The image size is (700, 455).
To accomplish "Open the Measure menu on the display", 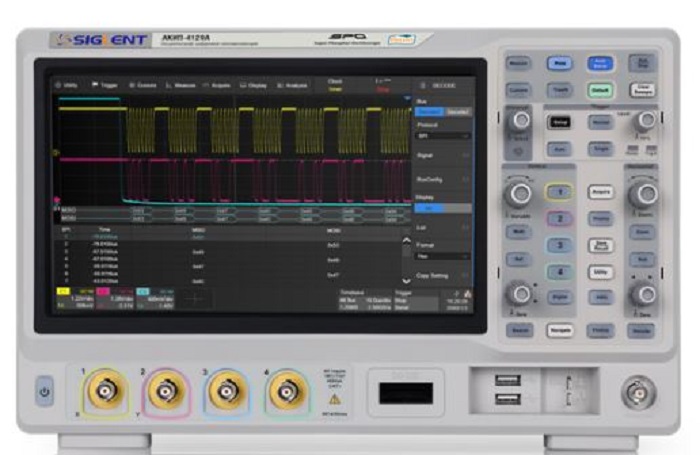I will (180, 85).
